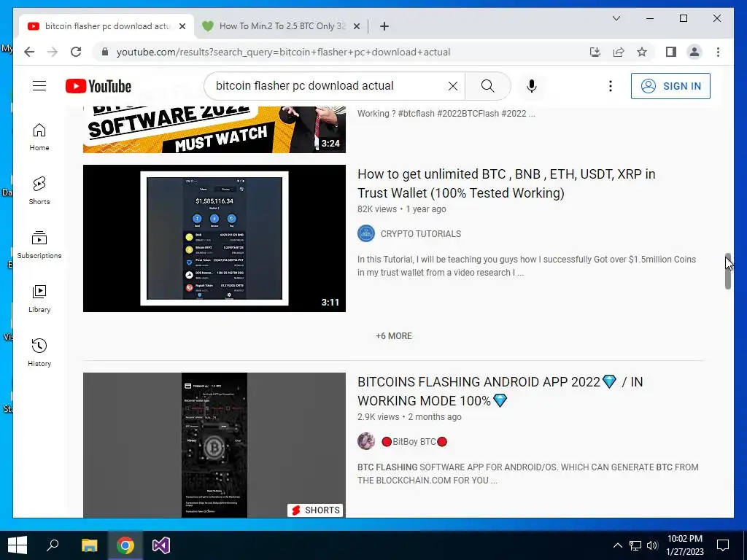Switch to bitcoin flasher YouTube tab
This screenshot has height=560, width=747.
click(x=107, y=26)
